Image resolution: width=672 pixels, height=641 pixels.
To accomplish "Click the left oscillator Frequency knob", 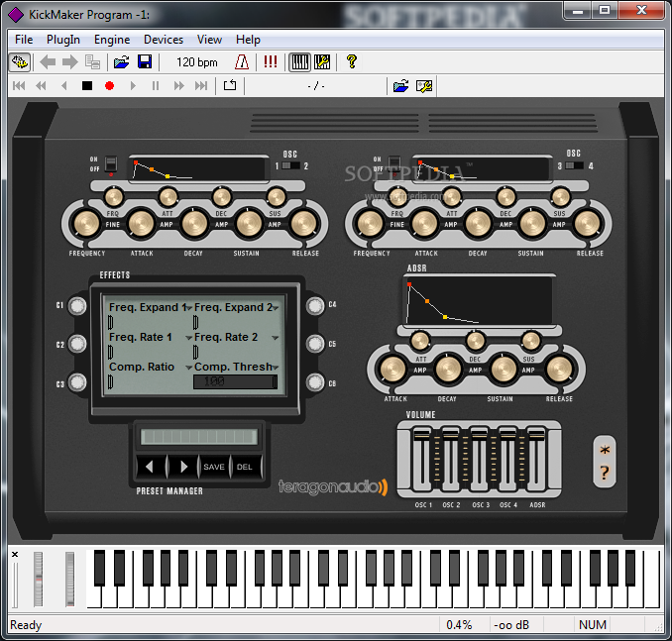I will [86, 224].
